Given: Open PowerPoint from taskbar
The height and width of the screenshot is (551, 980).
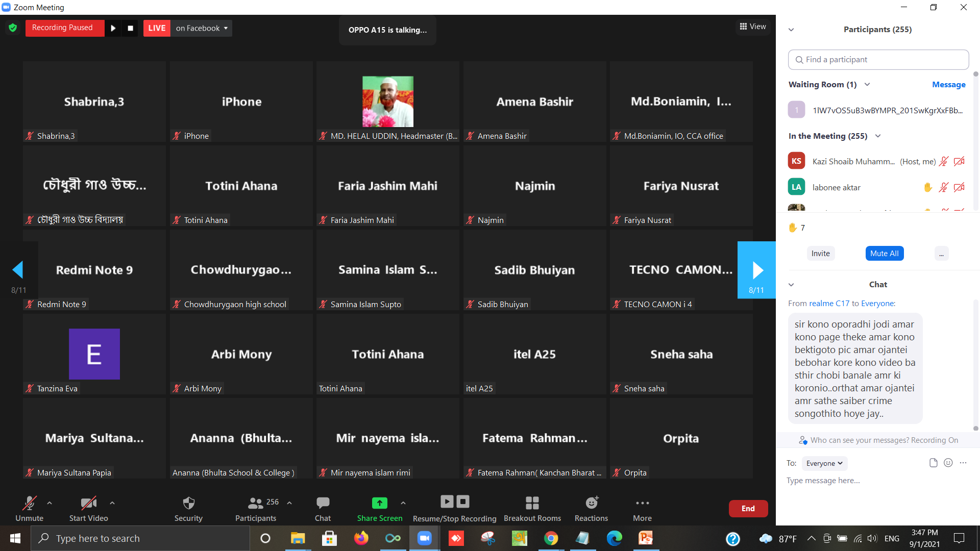Looking at the screenshot, I should 646,538.
